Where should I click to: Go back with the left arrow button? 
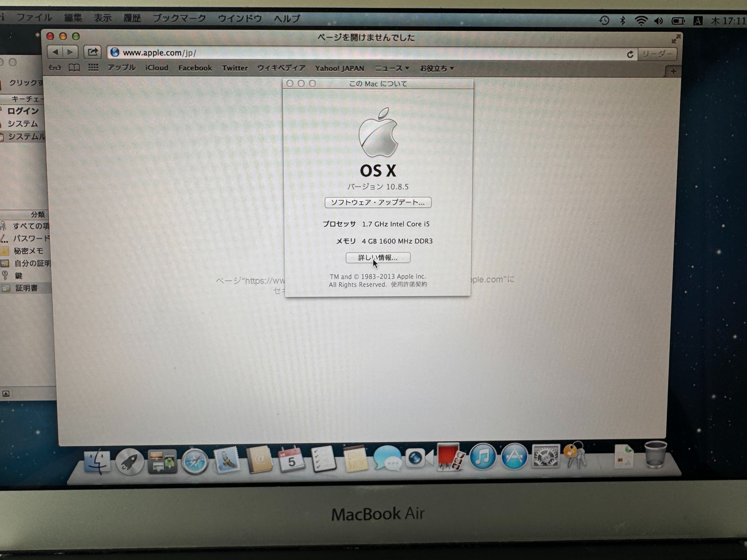(55, 52)
